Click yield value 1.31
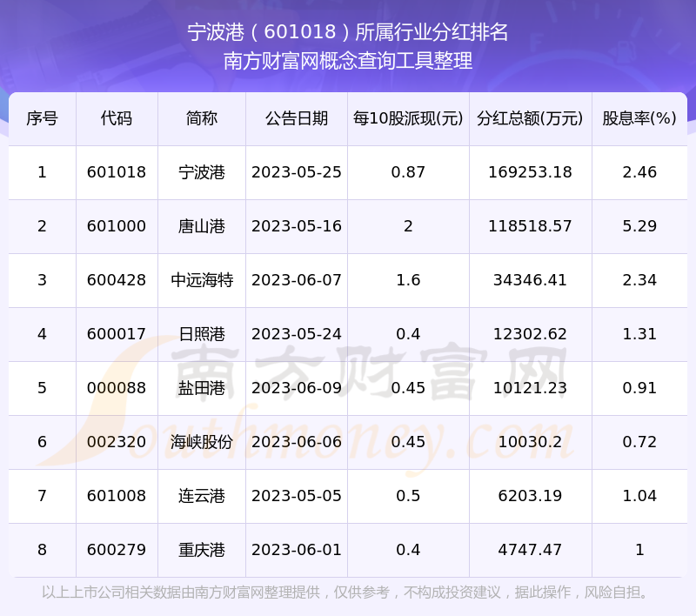The height and width of the screenshot is (616, 696). click(639, 334)
